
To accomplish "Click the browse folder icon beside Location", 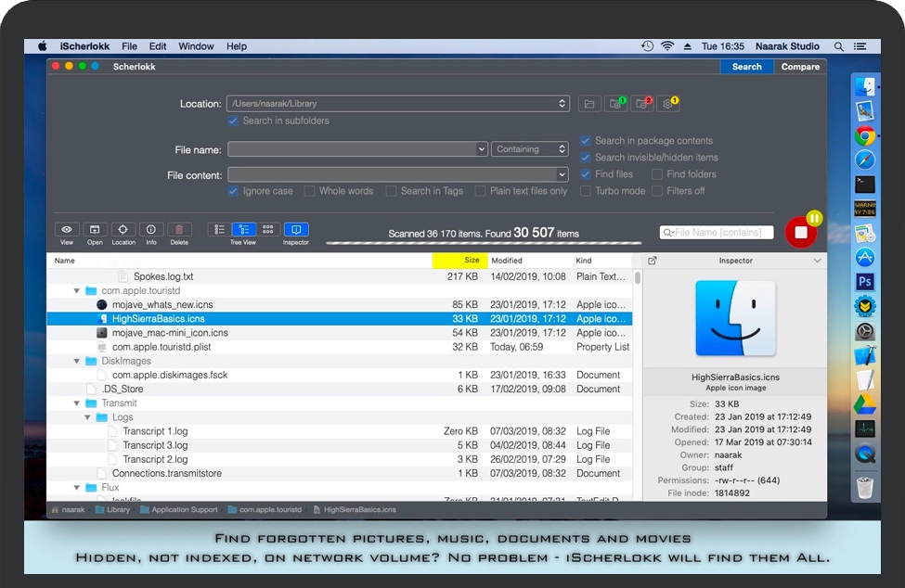I will (588, 104).
